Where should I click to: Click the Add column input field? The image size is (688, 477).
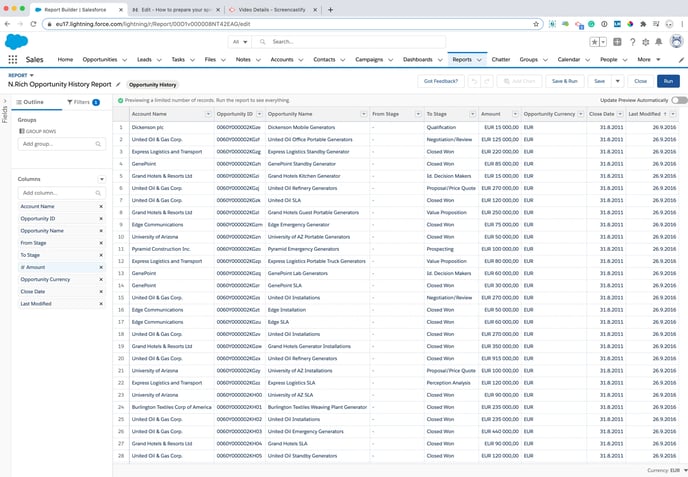(61, 193)
